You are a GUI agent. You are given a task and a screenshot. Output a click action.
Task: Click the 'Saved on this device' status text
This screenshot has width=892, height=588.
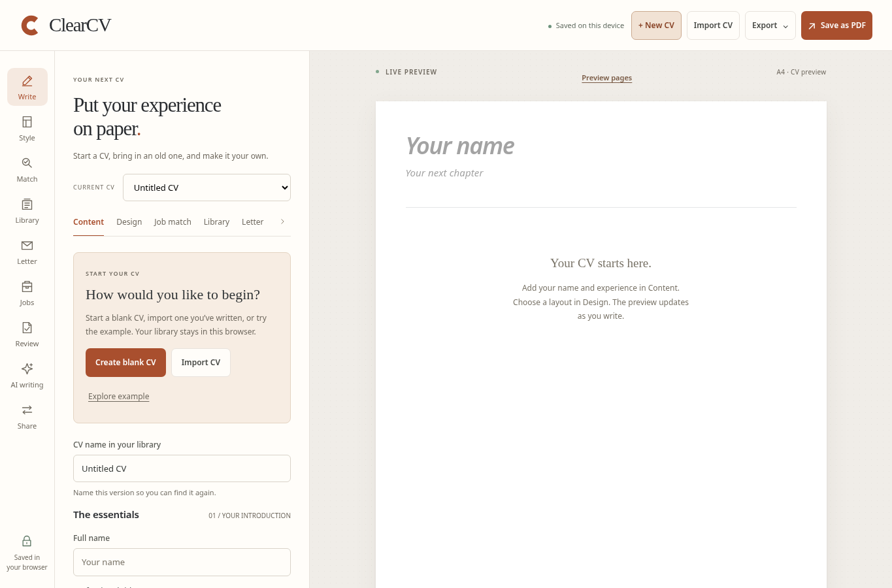(589, 26)
